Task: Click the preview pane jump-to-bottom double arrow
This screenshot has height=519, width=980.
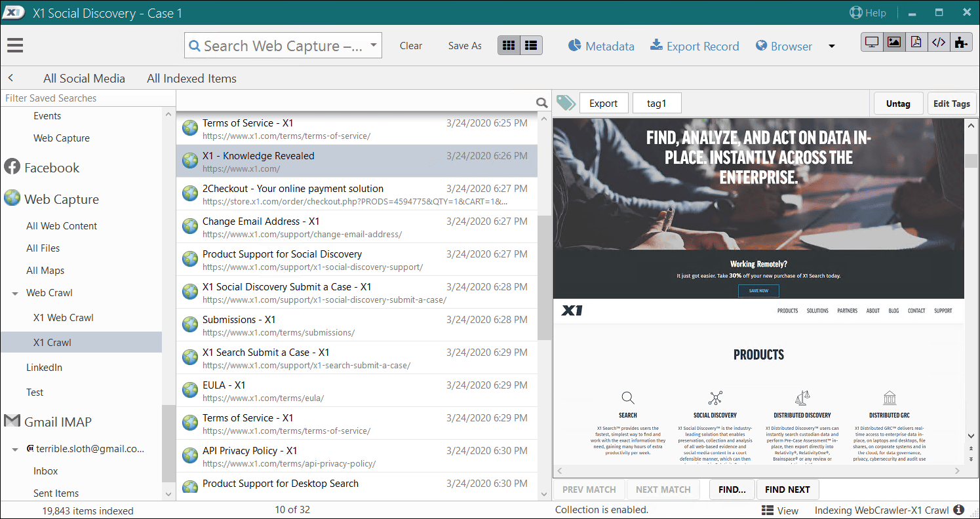Action: pyautogui.click(x=971, y=458)
